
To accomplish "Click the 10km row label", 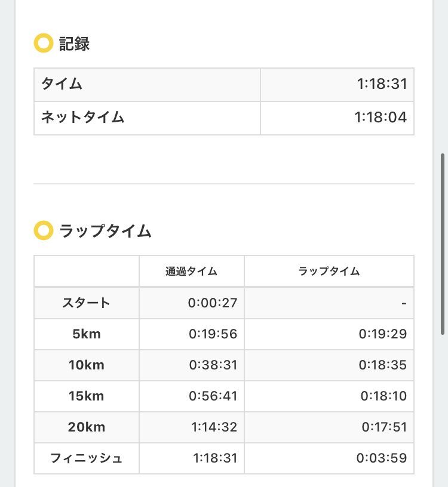I will point(87,365).
